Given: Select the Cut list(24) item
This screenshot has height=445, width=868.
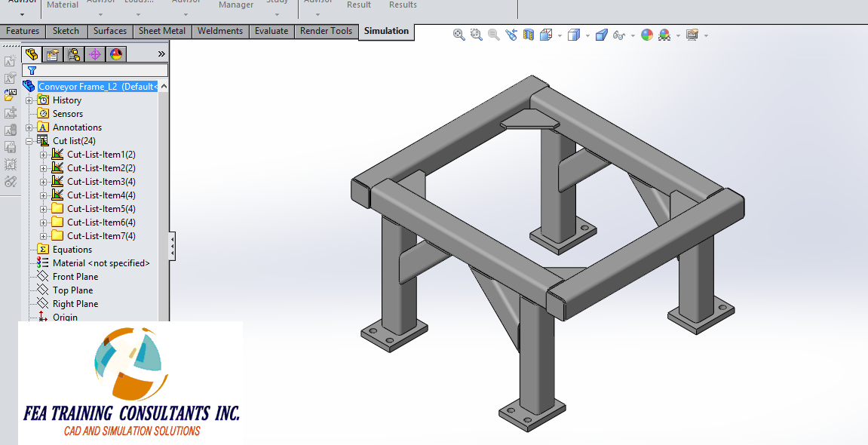Looking at the screenshot, I should click(x=74, y=140).
